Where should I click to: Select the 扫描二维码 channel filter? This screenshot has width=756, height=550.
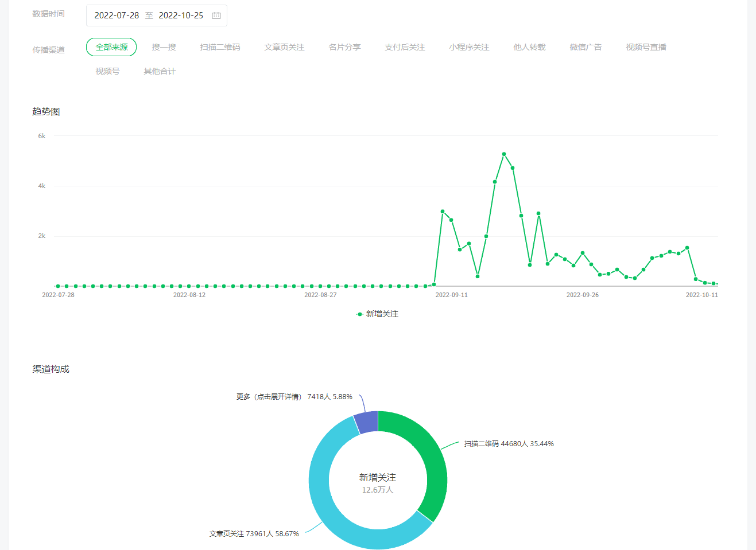click(x=220, y=47)
